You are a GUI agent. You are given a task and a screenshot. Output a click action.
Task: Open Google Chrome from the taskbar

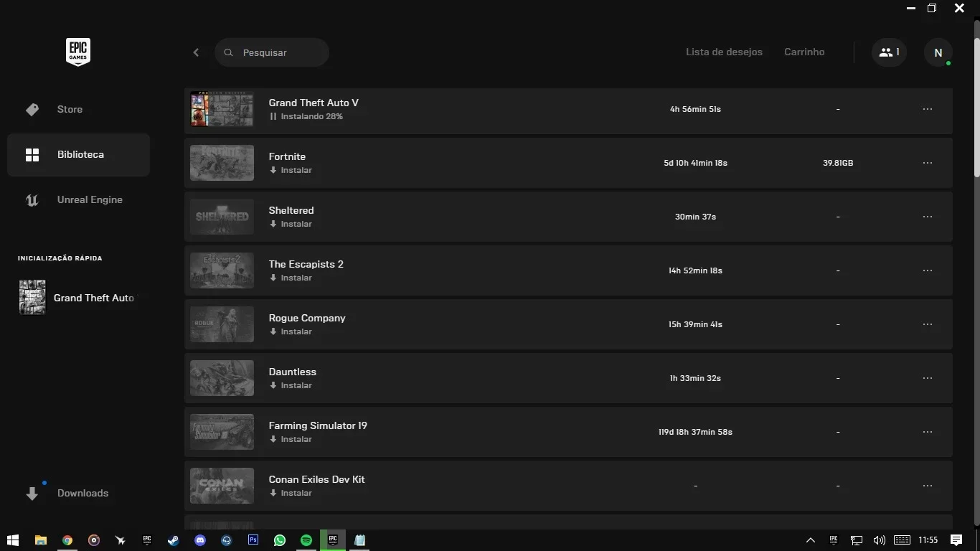click(67, 540)
